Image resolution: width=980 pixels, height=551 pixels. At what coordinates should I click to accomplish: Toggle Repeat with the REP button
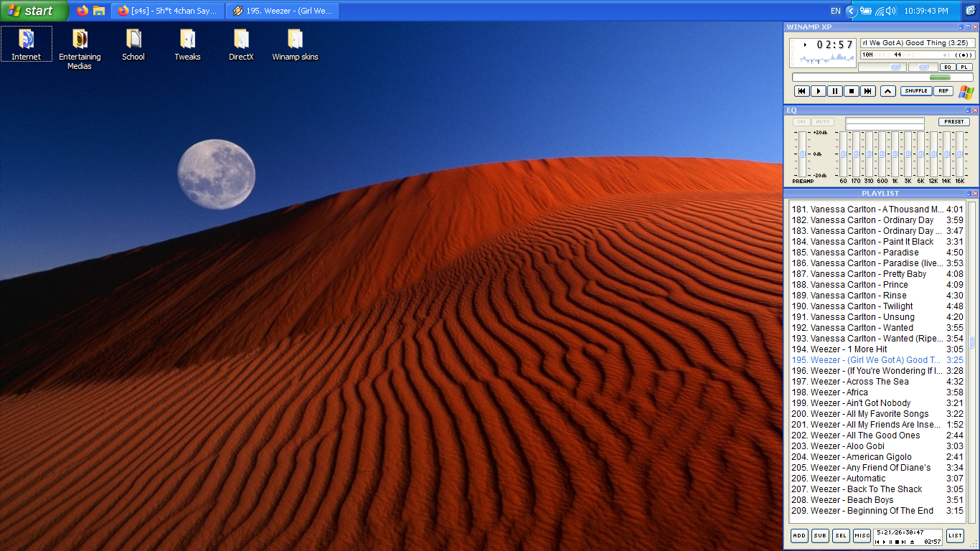click(943, 91)
